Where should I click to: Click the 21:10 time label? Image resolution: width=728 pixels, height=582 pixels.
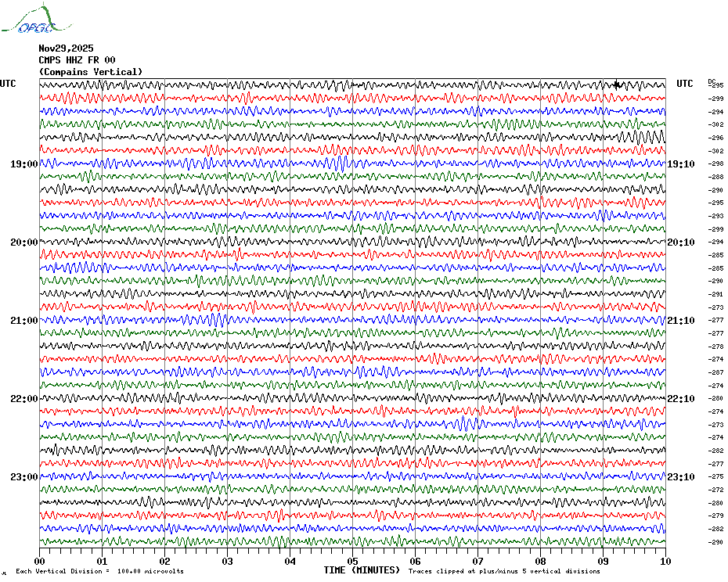[681, 321]
